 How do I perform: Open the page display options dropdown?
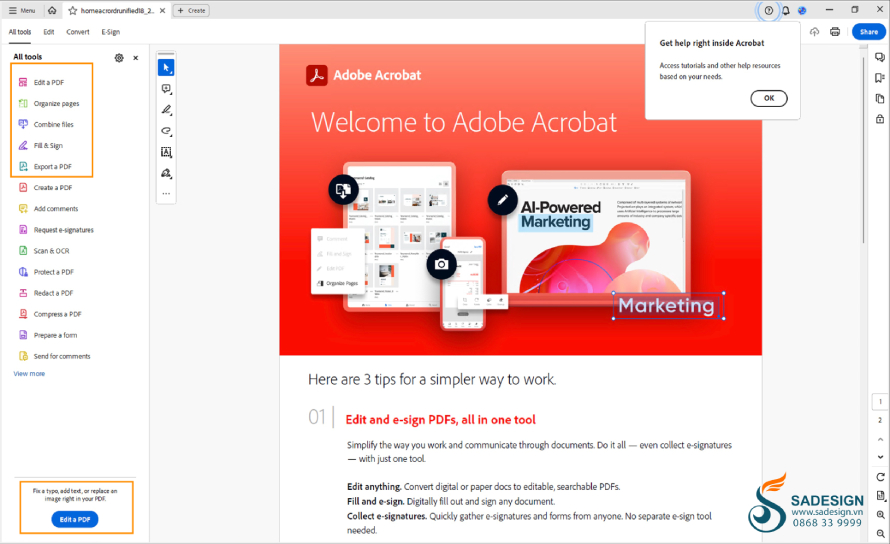coord(880,496)
